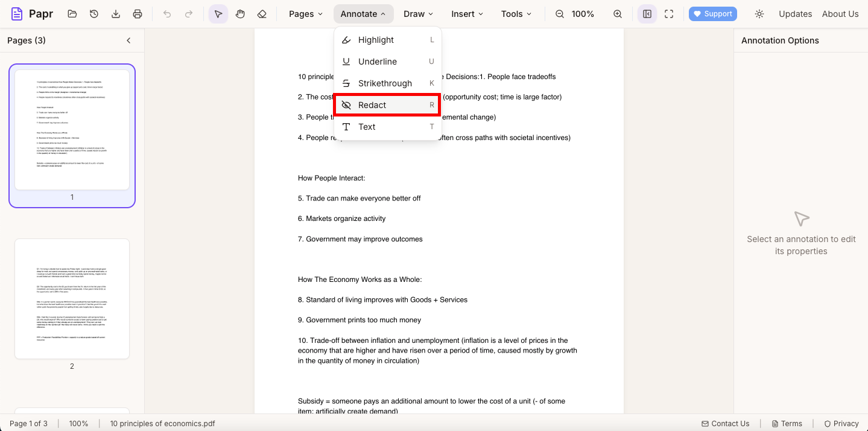
Task: Click the Support button
Action: click(x=712, y=13)
